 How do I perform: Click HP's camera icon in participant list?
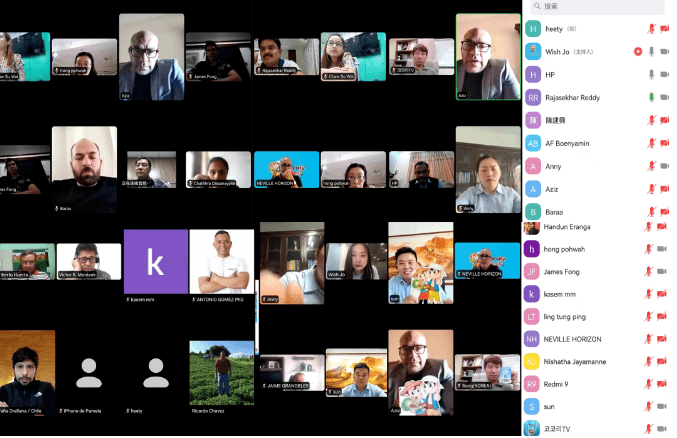664,74
